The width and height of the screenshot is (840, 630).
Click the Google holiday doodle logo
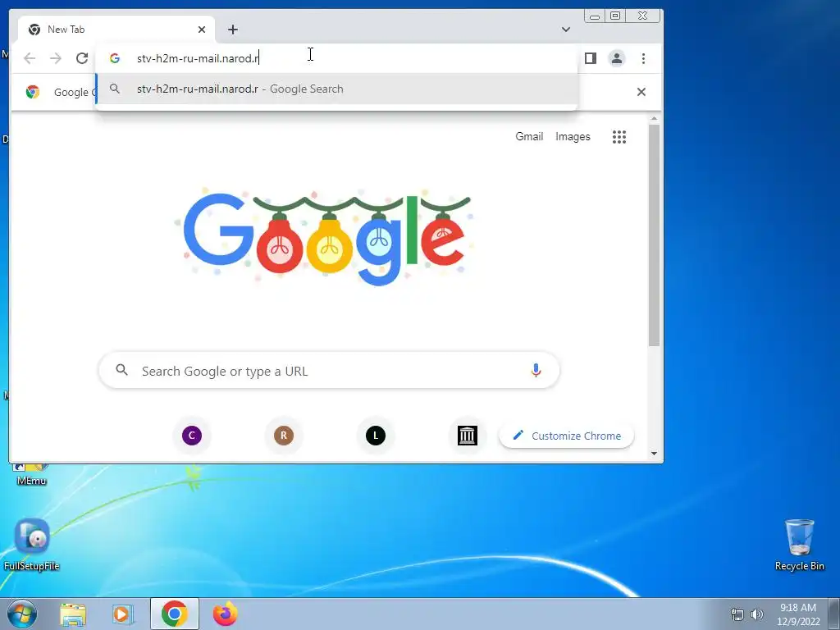tap(325, 235)
